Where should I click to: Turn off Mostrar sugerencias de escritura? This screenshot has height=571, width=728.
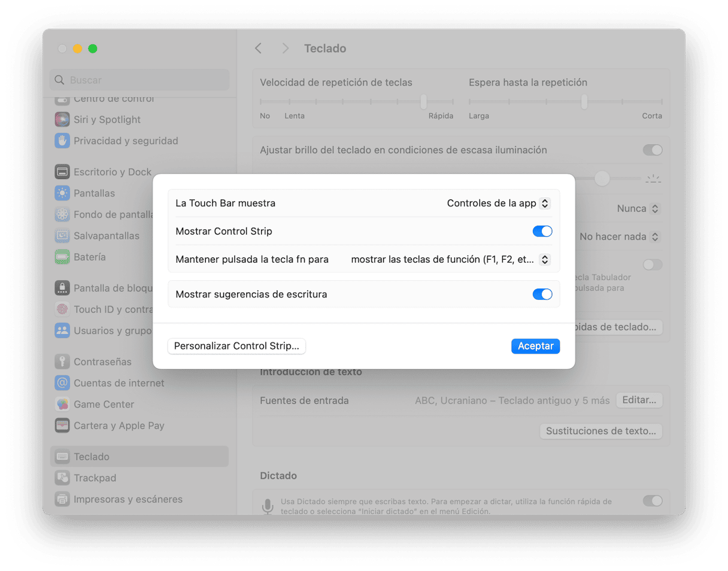542,294
